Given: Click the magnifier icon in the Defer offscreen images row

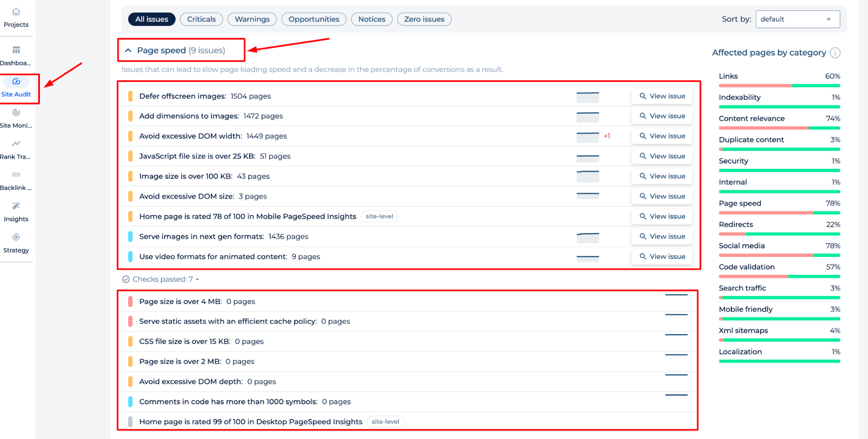Looking at the screenshot, I should pos(643,96).
